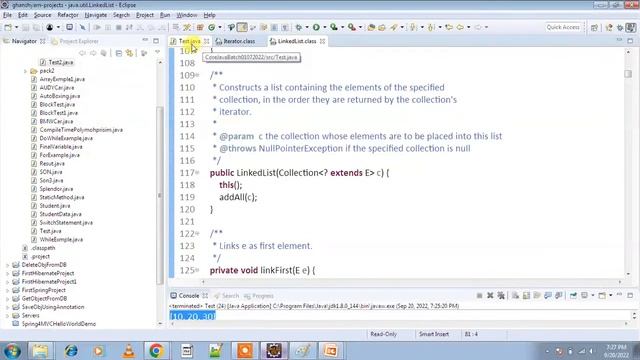Open dropdown arrow beside Run icon
The height and width of the screenshot is (360, 640).
[324, 27]
